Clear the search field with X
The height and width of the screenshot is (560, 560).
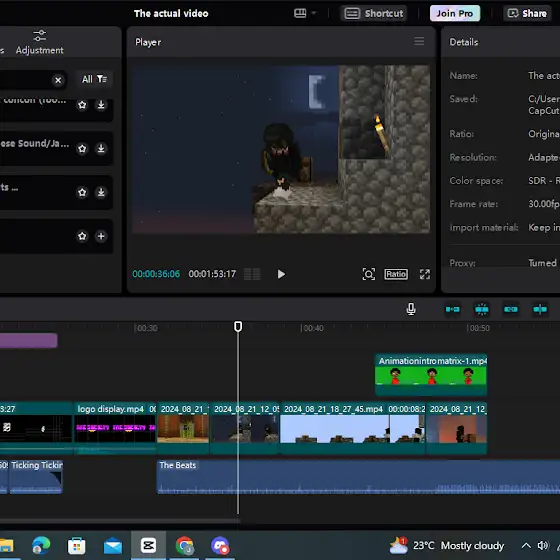tap(58, 80)
